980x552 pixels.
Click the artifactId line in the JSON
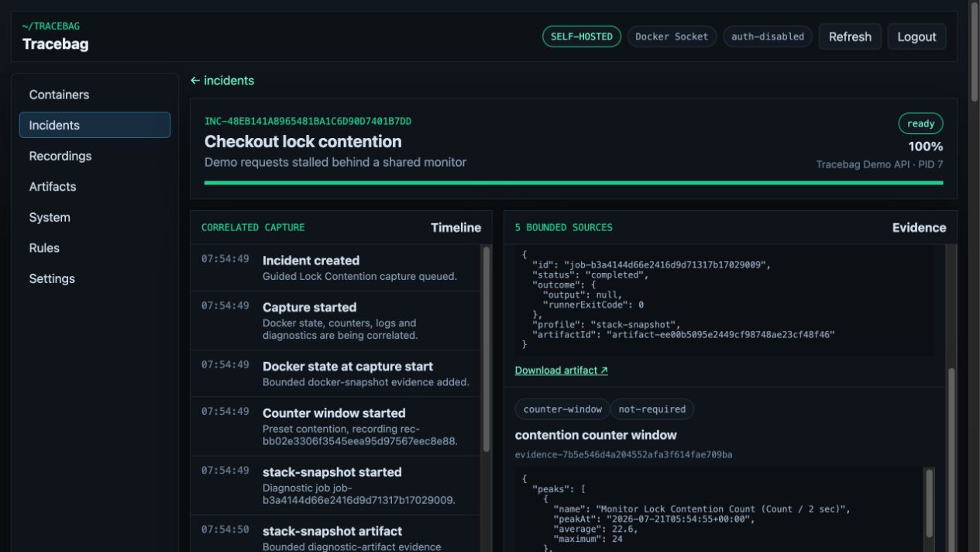pos(683,334)
